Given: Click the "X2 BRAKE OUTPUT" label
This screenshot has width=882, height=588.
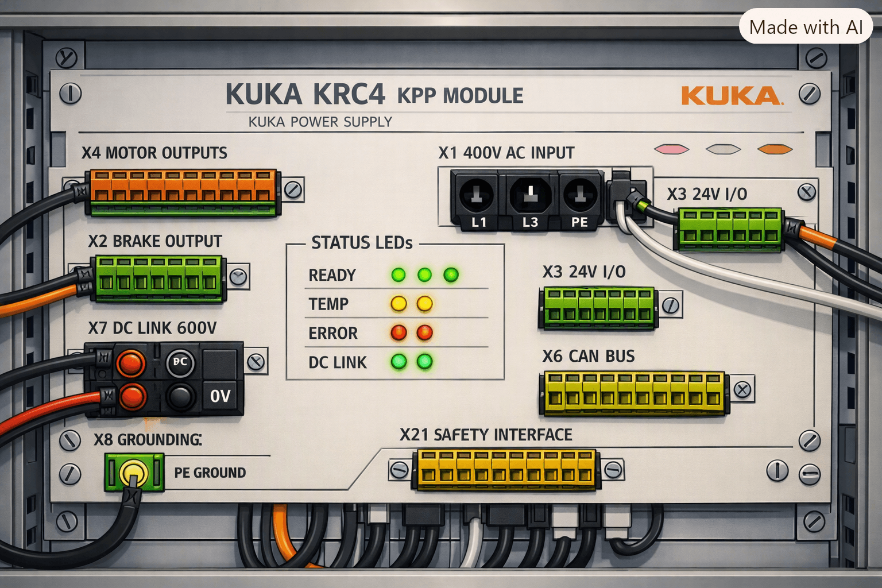Looking at the screenshot, I should click(155, 241).
